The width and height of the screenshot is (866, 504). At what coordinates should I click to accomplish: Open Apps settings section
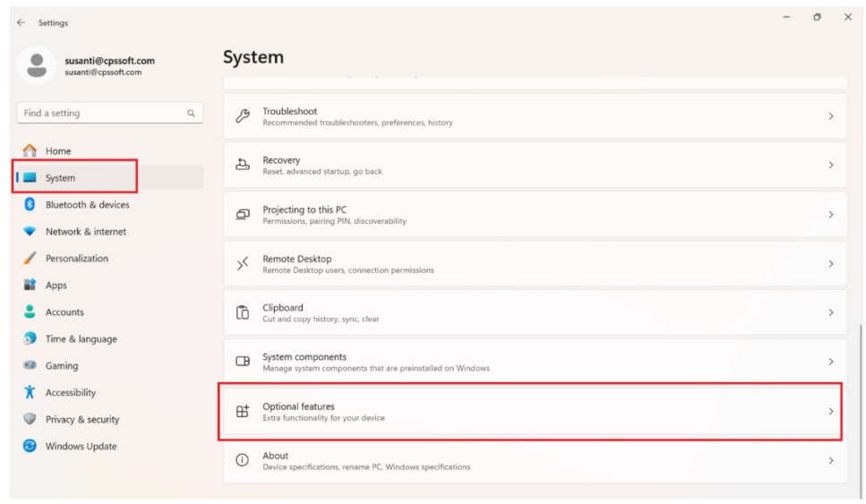tap(110, 285)
